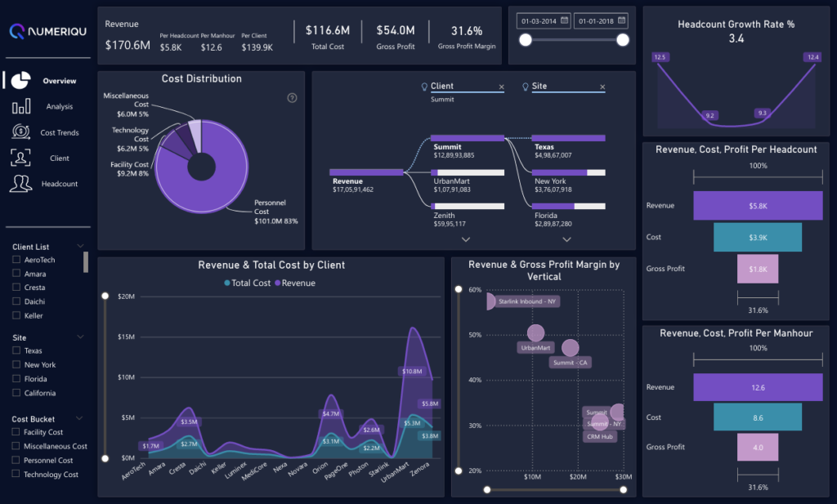Image resolution: width=837 pixels, height=504 pixels.
Task: Open the Analysis bar chart icon
Action: click(21, 106)
